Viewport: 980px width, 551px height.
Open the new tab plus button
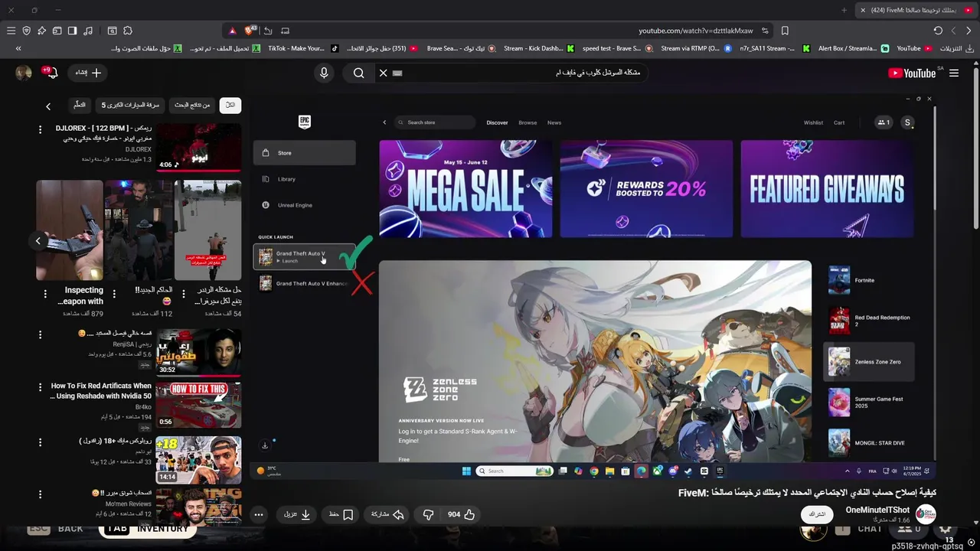844,10
